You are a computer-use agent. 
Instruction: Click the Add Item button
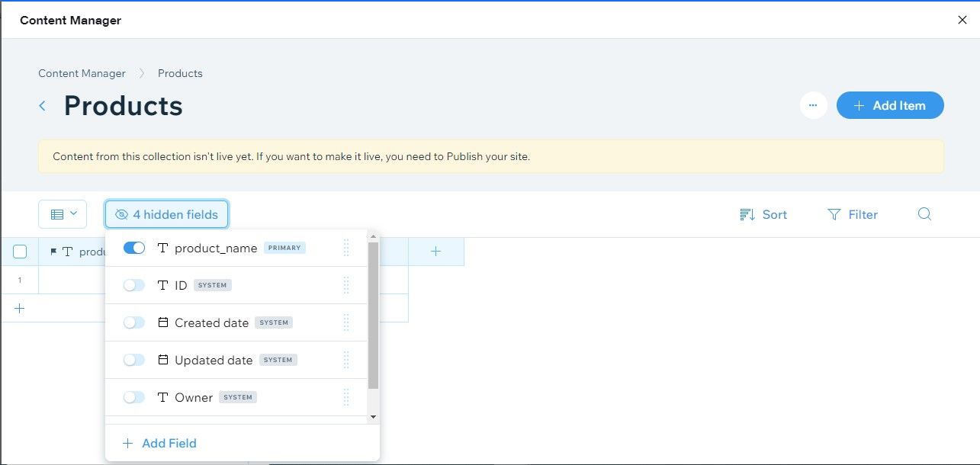click(890, 105)
